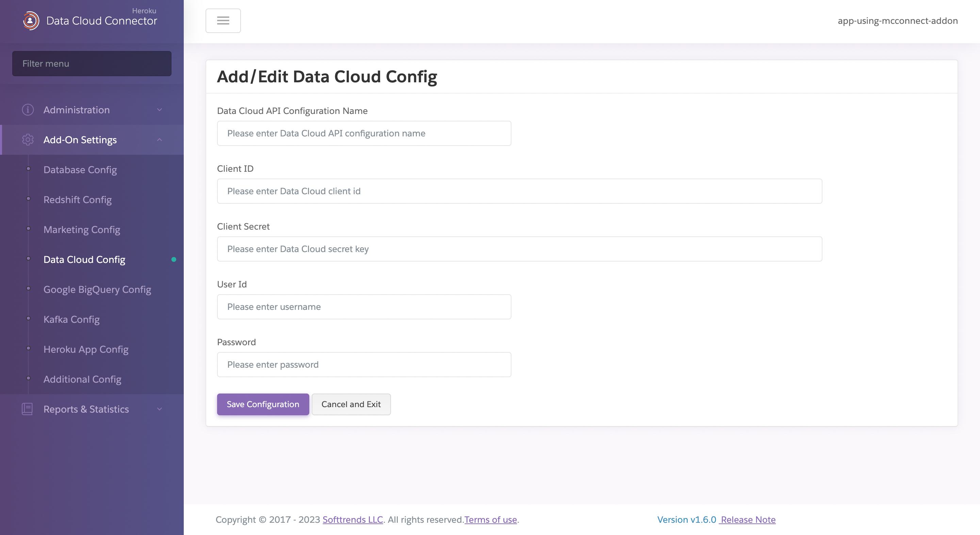Click the Data Cloud Config status dot icon
The image size is (980, 535).
(x=174, y=260)
